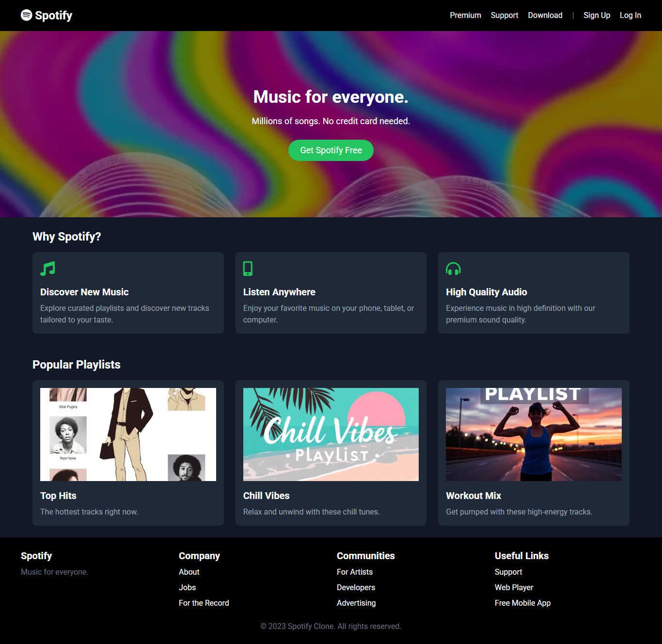The width and height of the screenshot is (662, 644).
Task: Open Support in the top navigation
Action: pyautogui.click(x=504, y=16)
